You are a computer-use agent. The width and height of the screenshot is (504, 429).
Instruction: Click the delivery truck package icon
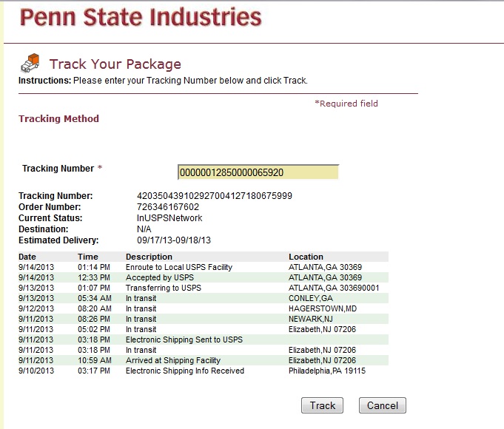30,63
